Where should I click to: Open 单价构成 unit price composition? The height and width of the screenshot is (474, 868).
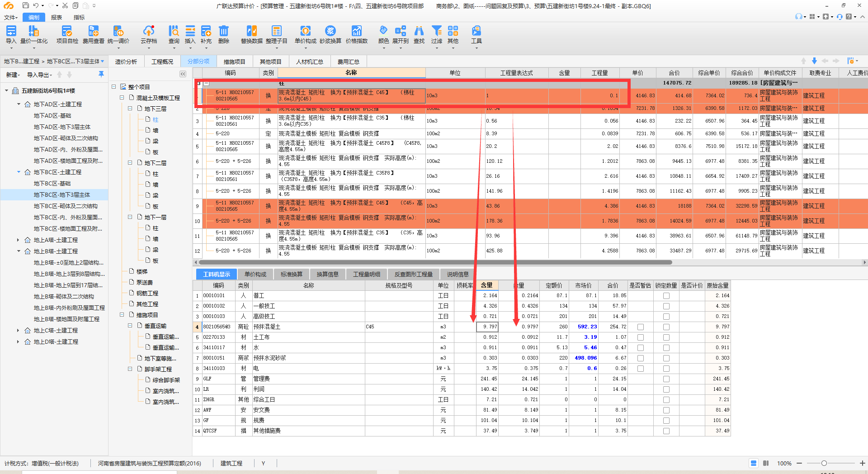(x=306, y=35)
